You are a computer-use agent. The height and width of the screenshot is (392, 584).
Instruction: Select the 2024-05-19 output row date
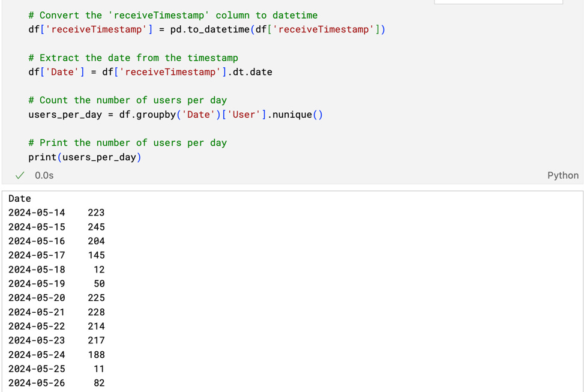point(37,283)
